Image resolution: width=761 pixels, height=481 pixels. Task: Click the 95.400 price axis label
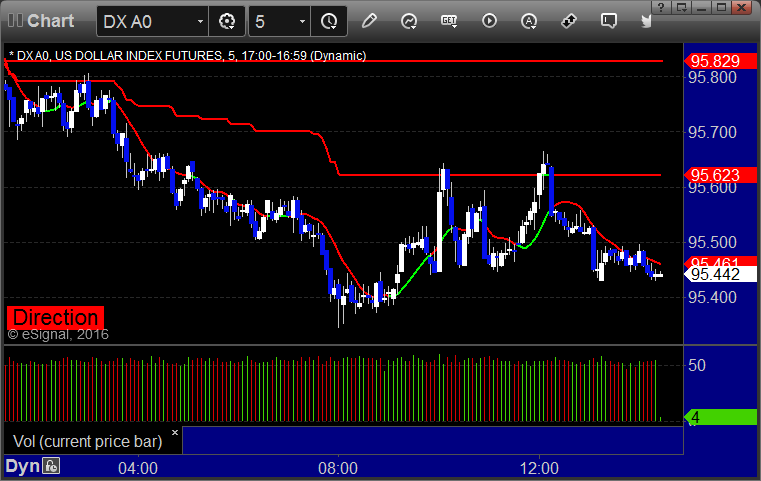point(712,297)
